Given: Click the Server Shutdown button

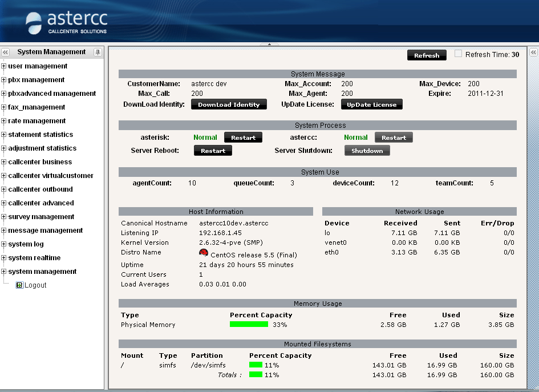Looking at the screenshot, I should (367, 151).
